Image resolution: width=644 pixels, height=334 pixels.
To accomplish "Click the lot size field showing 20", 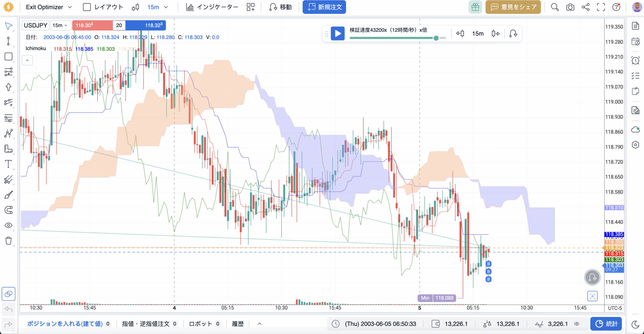I will click(119, 25).
